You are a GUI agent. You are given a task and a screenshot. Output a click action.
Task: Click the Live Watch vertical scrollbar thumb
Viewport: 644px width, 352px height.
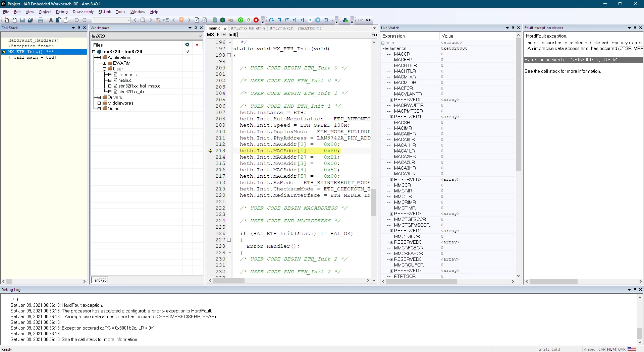(518, 104)
